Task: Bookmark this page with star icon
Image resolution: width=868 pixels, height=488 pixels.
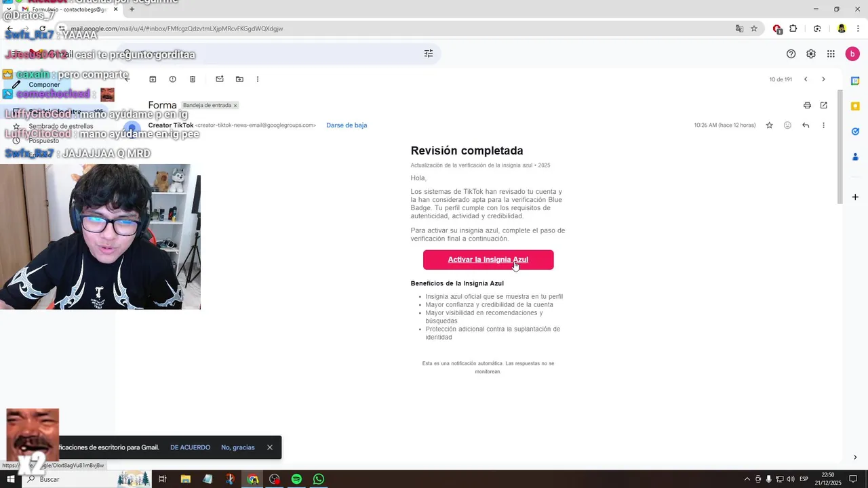Action: pos(754,28)
